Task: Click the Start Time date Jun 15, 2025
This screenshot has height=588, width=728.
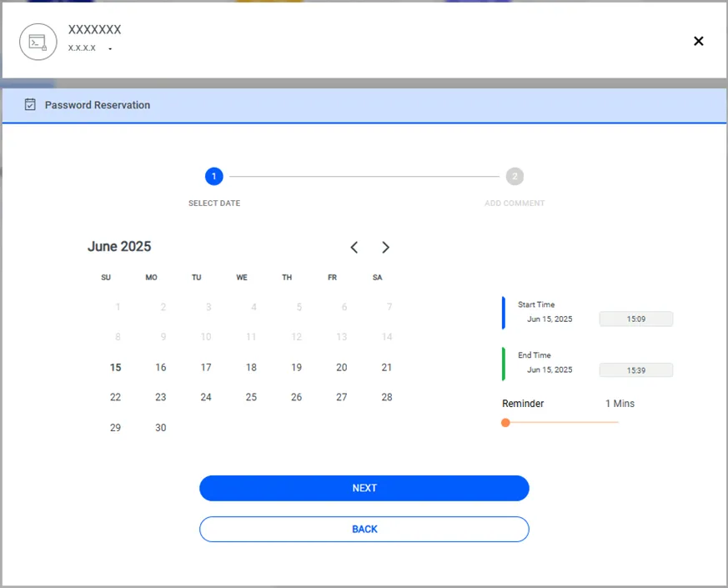Action: tap(550, 319)
